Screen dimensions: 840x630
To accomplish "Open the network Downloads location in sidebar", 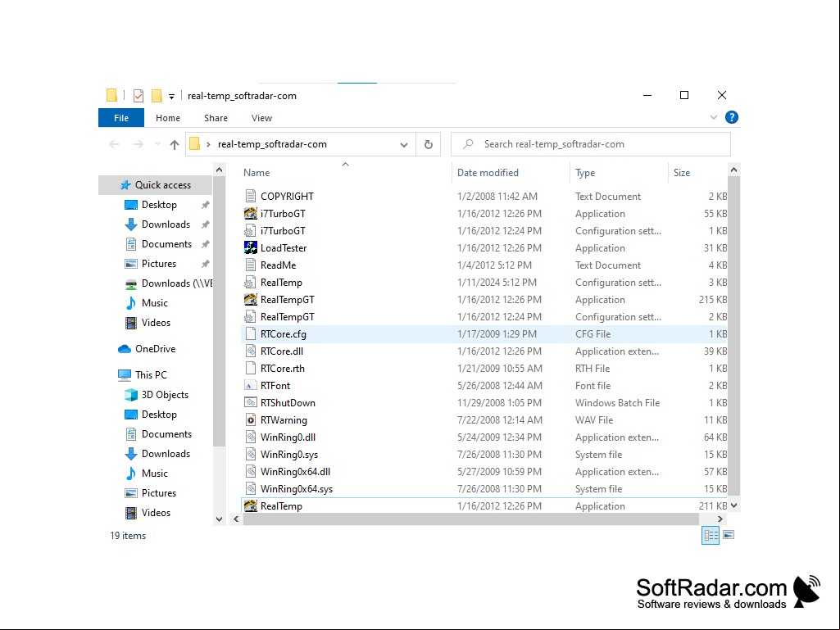I will [x=176, y=283].
